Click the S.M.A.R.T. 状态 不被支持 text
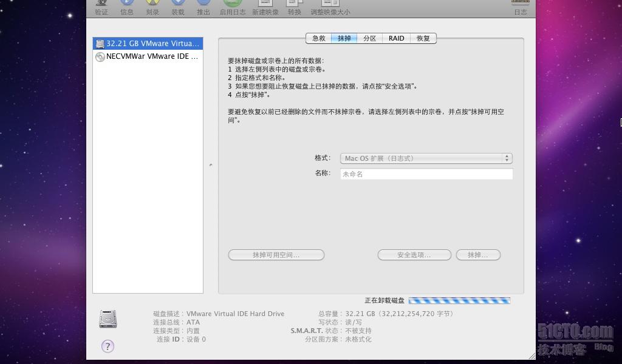The width and height of the screenshot is (622, 364). (331, 331)
